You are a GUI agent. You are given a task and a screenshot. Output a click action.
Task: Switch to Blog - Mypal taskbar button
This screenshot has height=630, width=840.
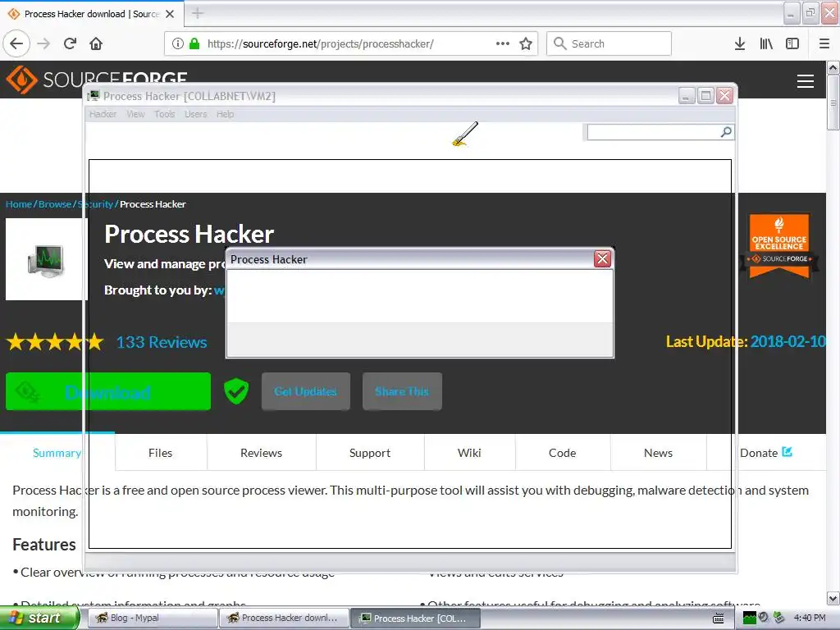pyautogui.click(x=152, y=619)
